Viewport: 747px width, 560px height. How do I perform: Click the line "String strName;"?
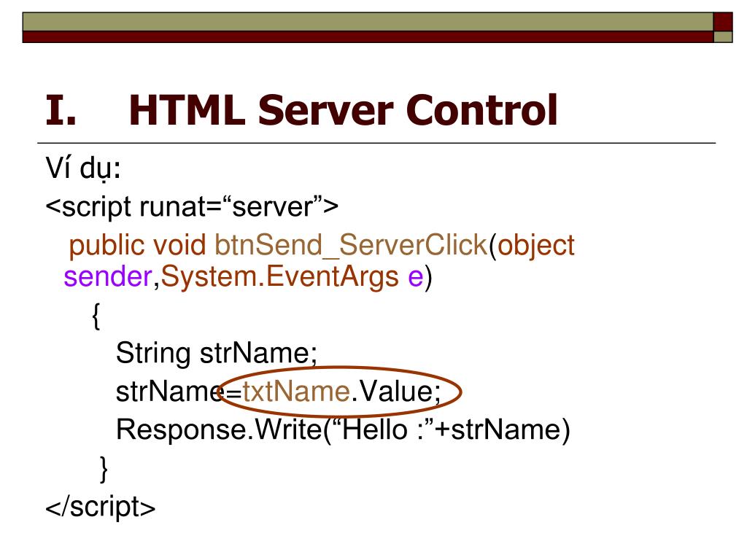coord(217,354)
